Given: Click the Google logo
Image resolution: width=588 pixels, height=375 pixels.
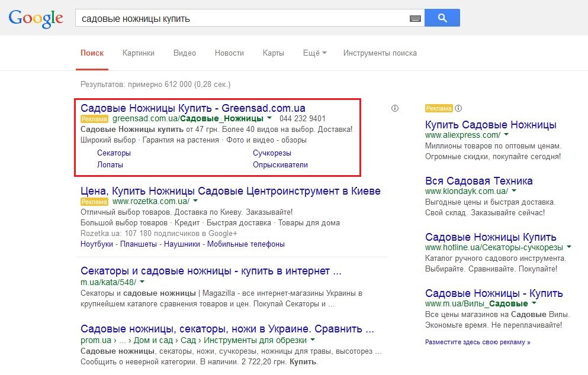Looking at the screenshot, I should point(36,19).
